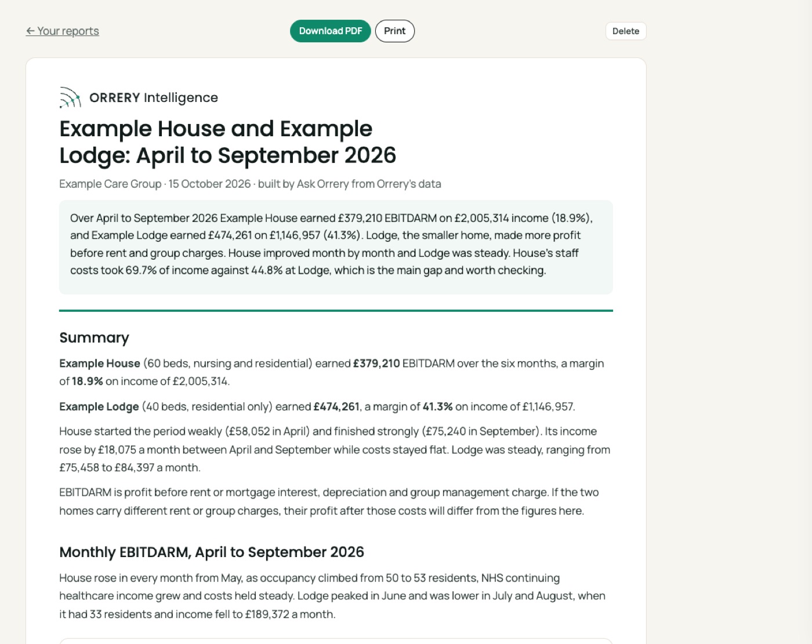Click the green overview summary box
The width and height of the screenshot is (812, 644).
(x=336, y=248)
